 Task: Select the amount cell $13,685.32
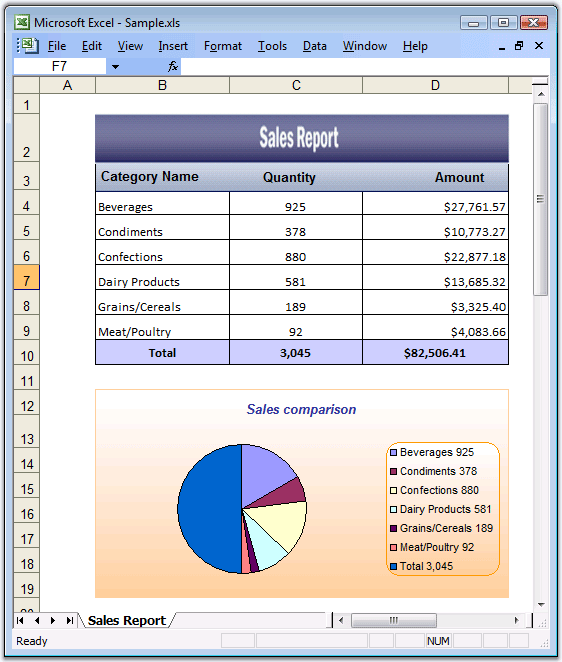(x=435, y=278)
